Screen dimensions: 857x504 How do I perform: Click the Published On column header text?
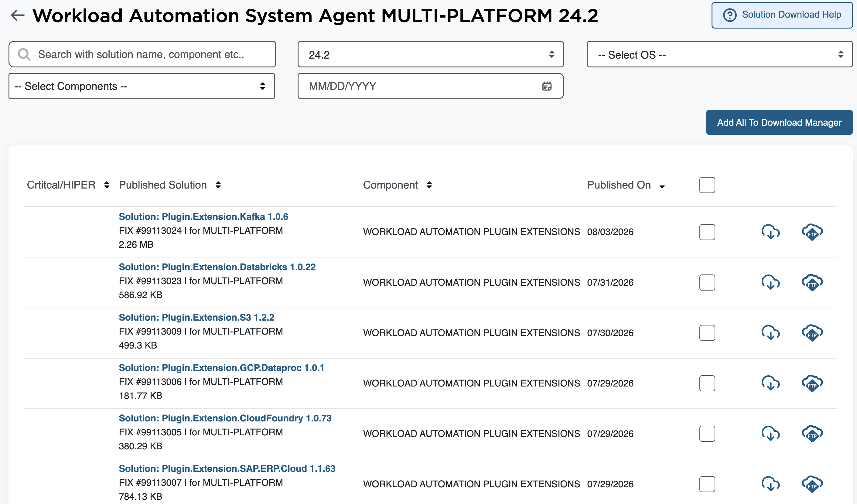coord(619,185)
